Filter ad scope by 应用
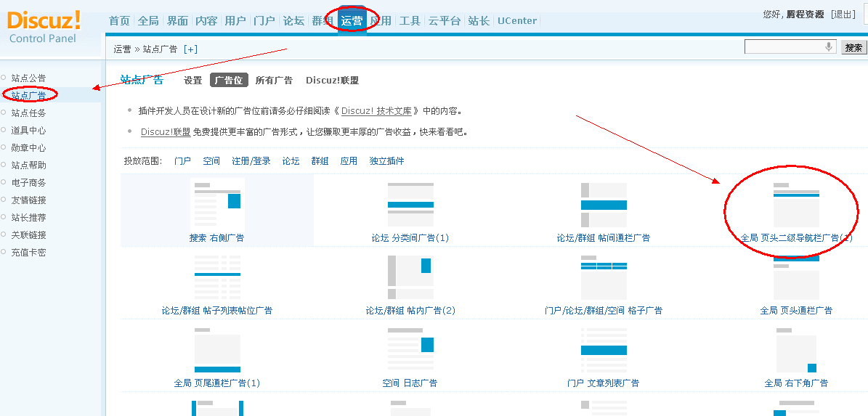The image size is (868, 416). pyautogui.click(x=349, y=161)
